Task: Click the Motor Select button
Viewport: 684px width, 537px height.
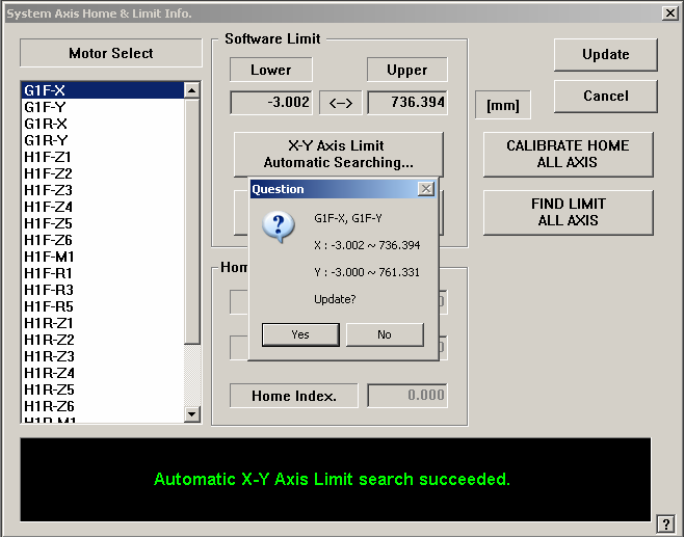Action: (x=111, y=53)
